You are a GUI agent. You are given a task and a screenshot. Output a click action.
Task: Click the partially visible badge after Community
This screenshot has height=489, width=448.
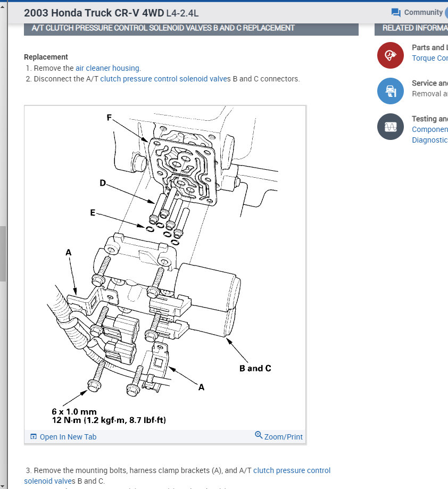click(x=446, y=12)
